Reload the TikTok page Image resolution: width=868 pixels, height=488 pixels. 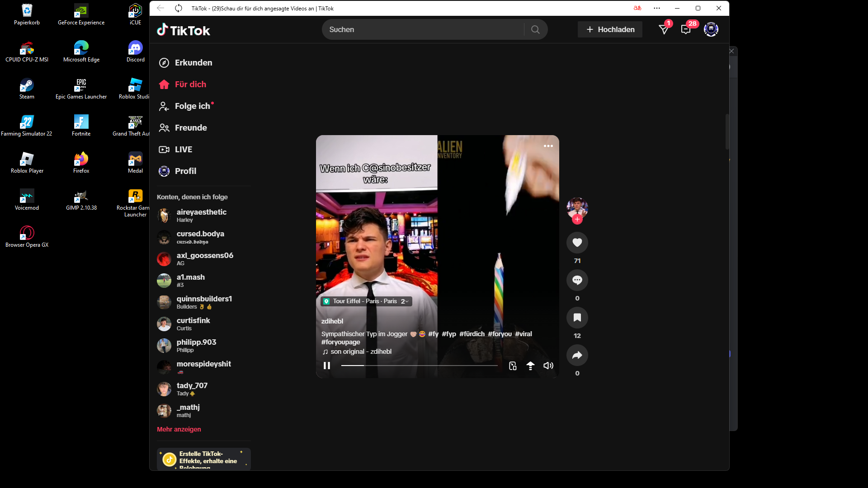(x=179, y=8)
